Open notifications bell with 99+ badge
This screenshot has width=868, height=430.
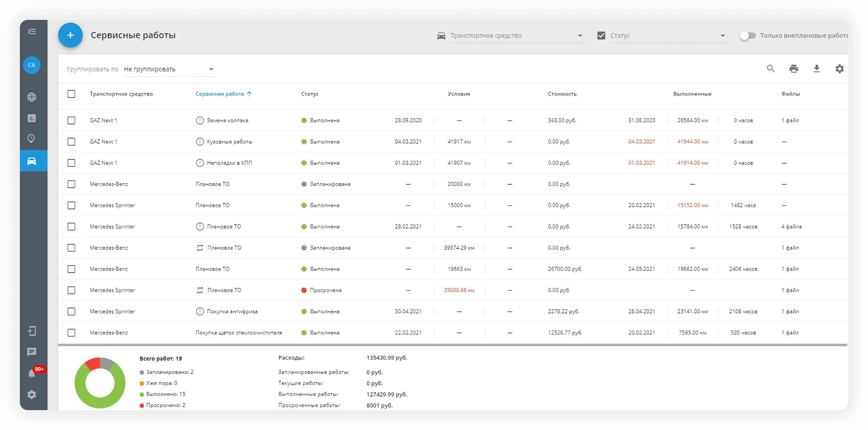(32, 373)
